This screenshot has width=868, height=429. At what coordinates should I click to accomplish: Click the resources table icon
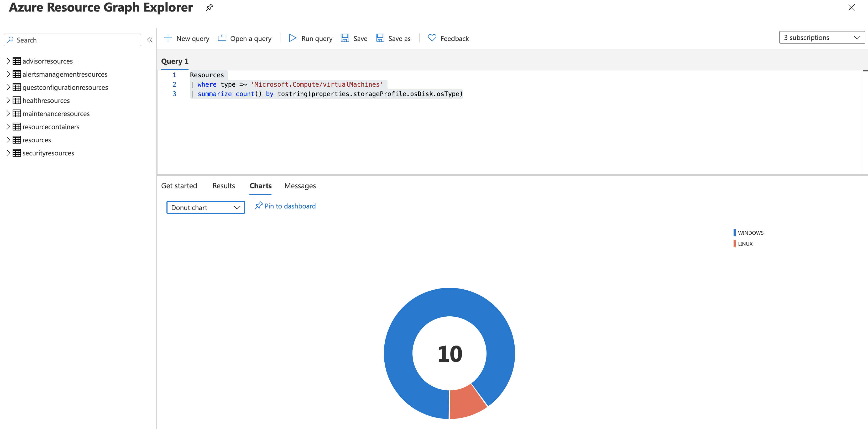click(x=17, y=140)
